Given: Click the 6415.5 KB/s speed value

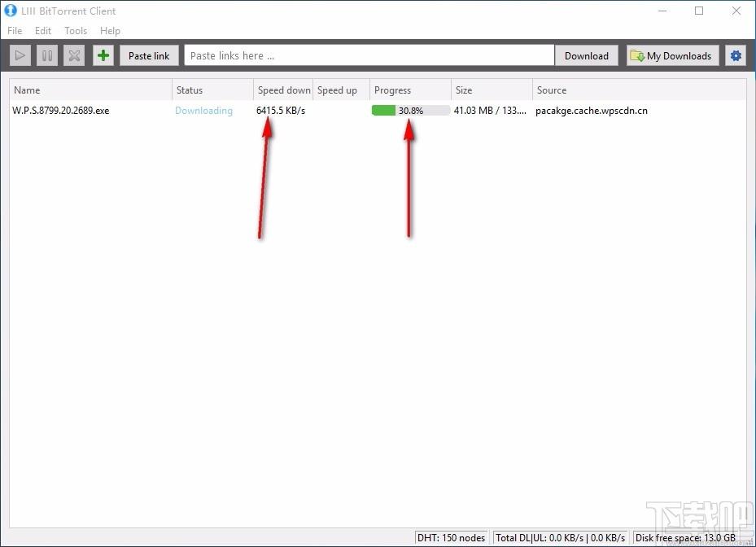Looking at the screenshot, I should point(281,111).
